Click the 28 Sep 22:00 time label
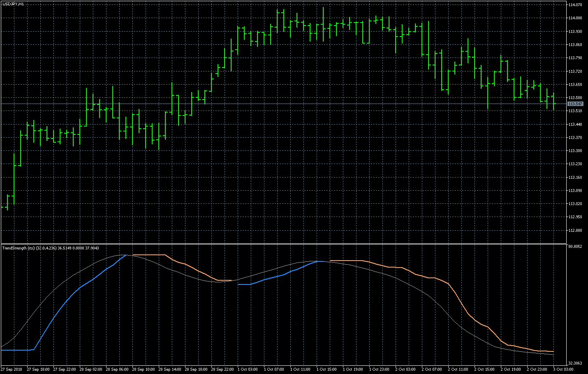 point(222,369)
